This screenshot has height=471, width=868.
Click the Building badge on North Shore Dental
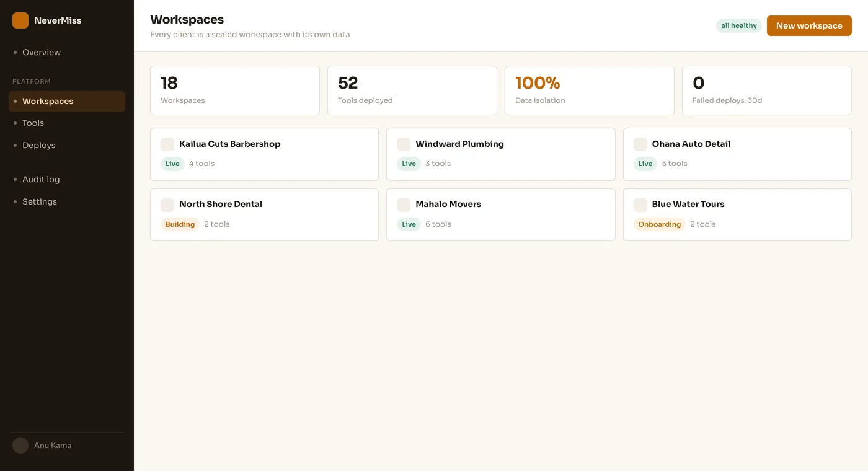[x=180, y=224]
